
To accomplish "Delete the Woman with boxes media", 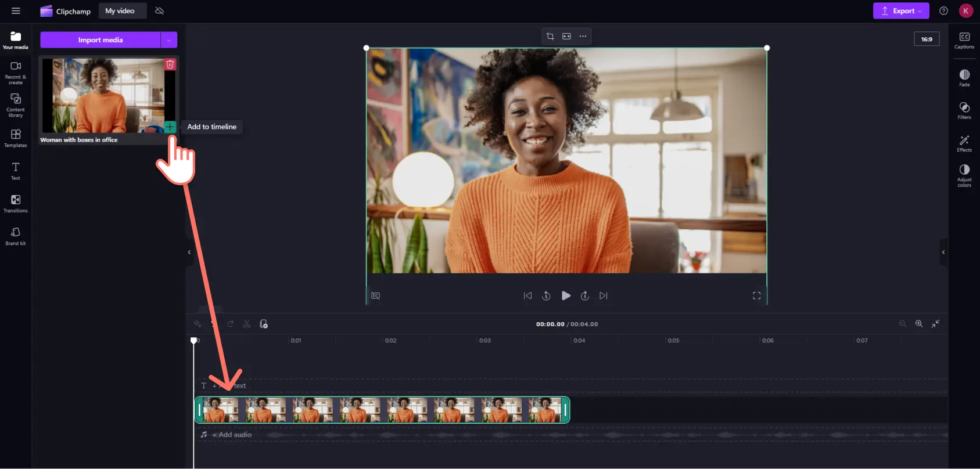I will coord(170,64).
